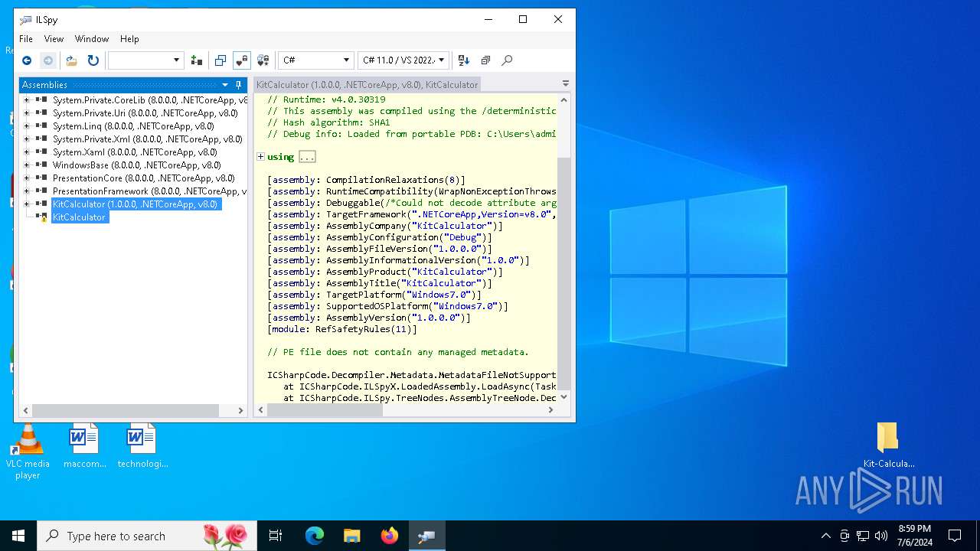The height and width of the screenshot is (551, 980).
Task: Open the Window menu
Action: pos(92,39)
